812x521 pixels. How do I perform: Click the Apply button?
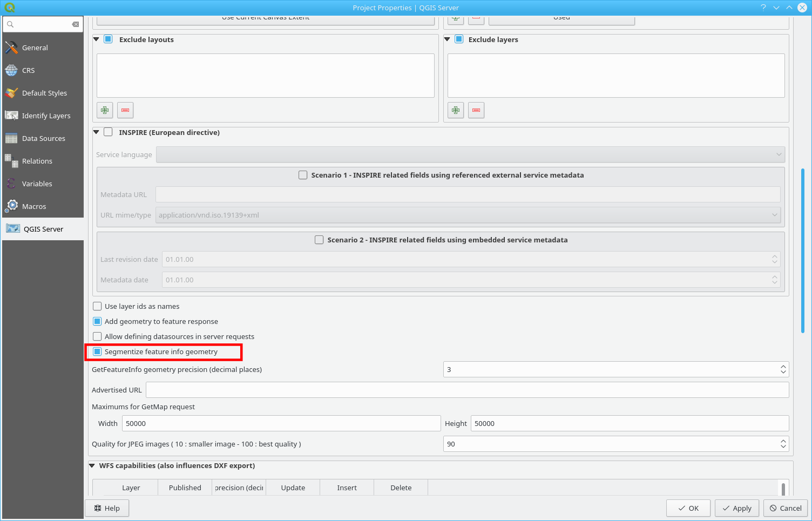pyautogui.click(x=737, y=508)
